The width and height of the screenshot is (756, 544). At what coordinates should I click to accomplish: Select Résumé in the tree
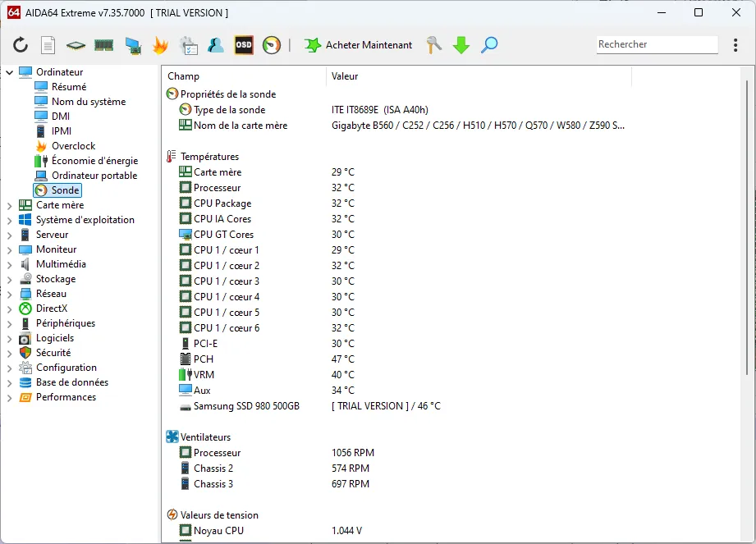coord(68,87)
